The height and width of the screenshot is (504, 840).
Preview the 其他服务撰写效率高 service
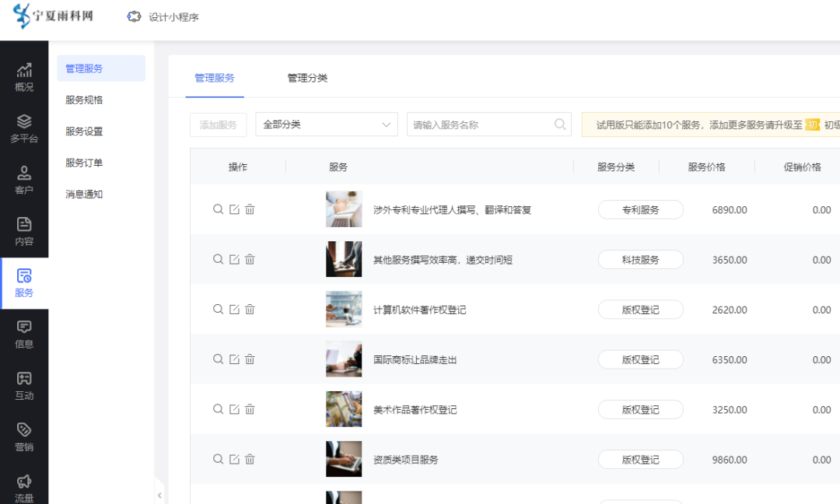pyautogui.click(x=218, y=259)
